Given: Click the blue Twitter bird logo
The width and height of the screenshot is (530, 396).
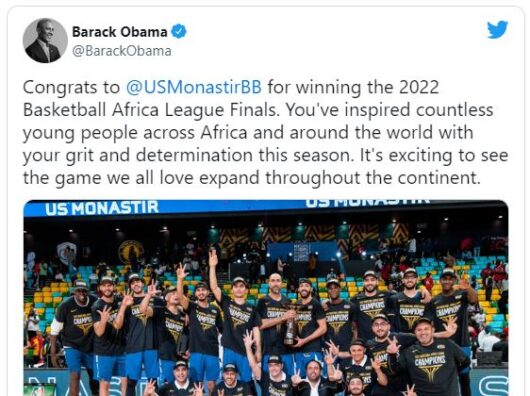Looking at the screenshot, I should coord(498,30).
